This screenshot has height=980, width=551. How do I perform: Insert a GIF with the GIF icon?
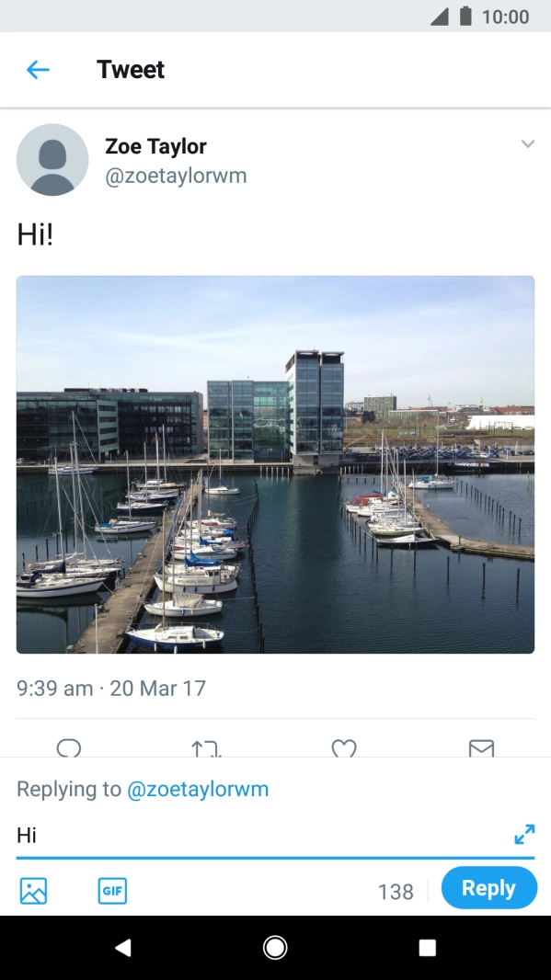coord(111,890)
